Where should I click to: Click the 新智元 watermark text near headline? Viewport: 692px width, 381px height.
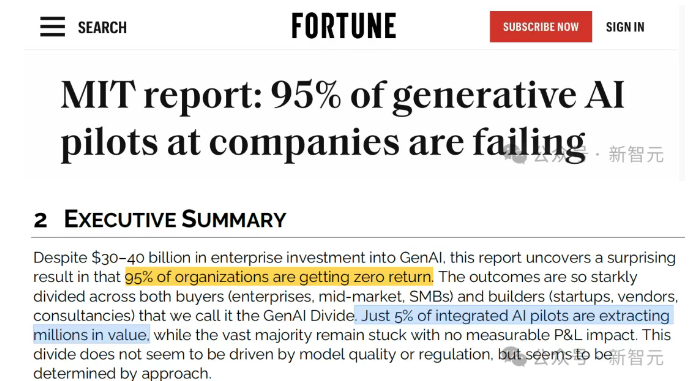pos(636,155)
